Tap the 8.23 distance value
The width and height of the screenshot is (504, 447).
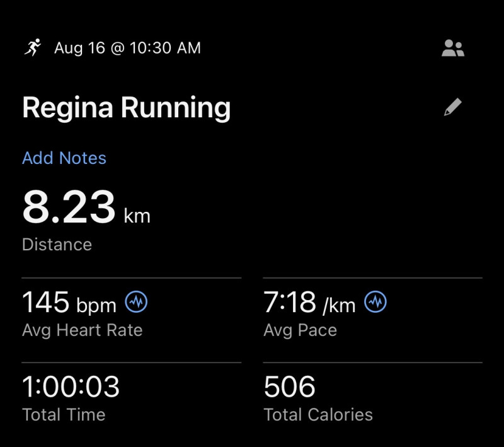coord(69,207)
